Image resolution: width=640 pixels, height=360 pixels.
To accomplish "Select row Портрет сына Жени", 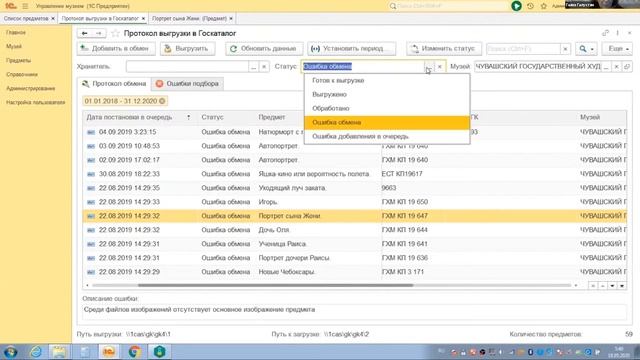I will click(354, 216).
